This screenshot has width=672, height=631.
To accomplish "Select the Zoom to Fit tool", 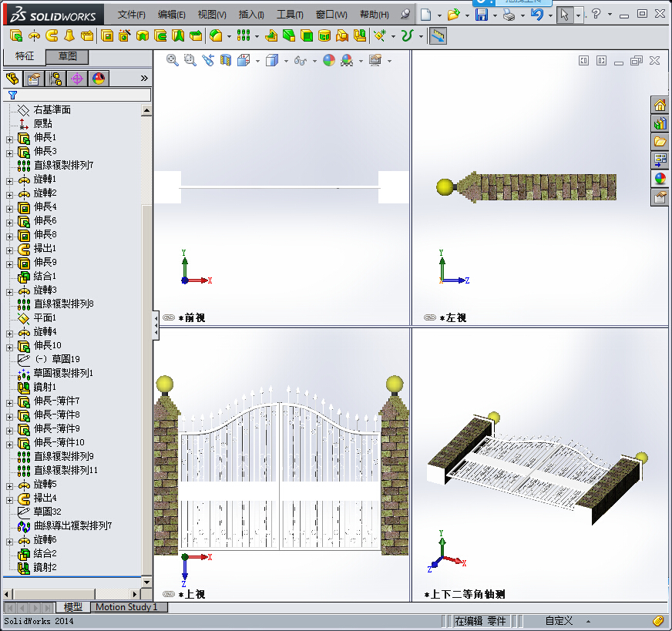I will 171,61.
